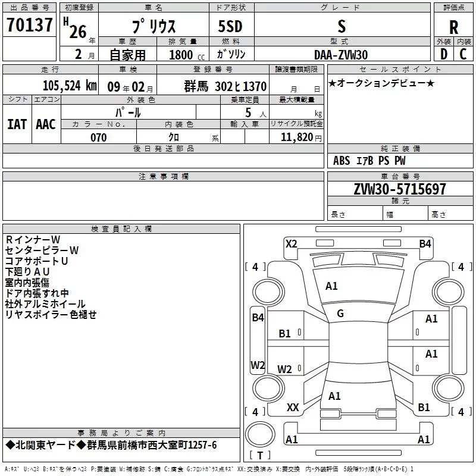Click the interior rating C

coord(463,54)
